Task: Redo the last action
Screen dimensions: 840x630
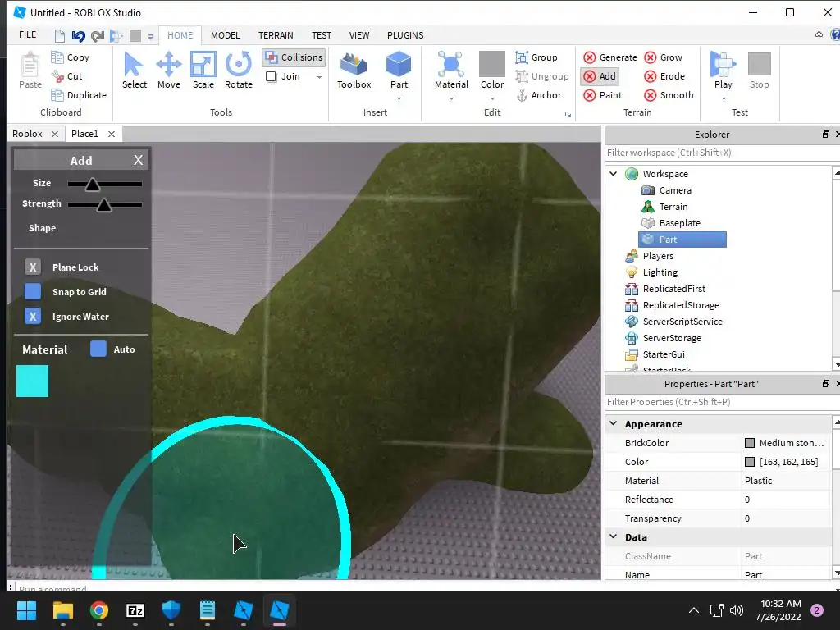Action: (x=98, y=36)
